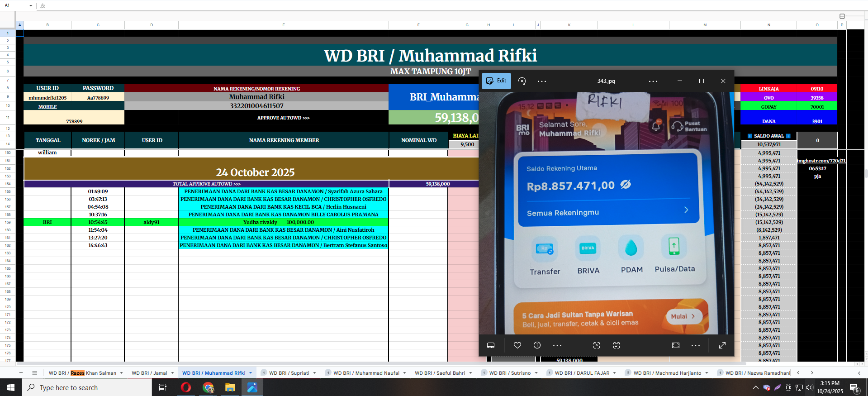Open the Name Box dropdown arrow
Image resolution: width=868 pixels, height=396 pixels.
[x=31, y=6]
